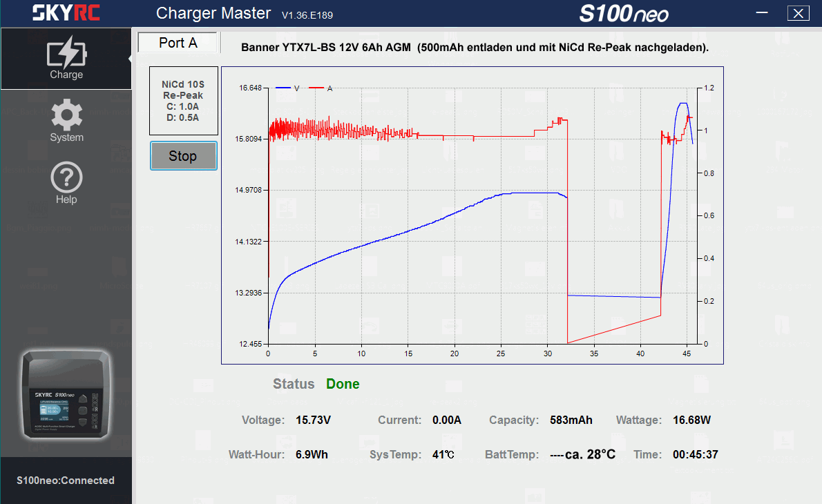Click the S100neo product logo

point(623,14)
